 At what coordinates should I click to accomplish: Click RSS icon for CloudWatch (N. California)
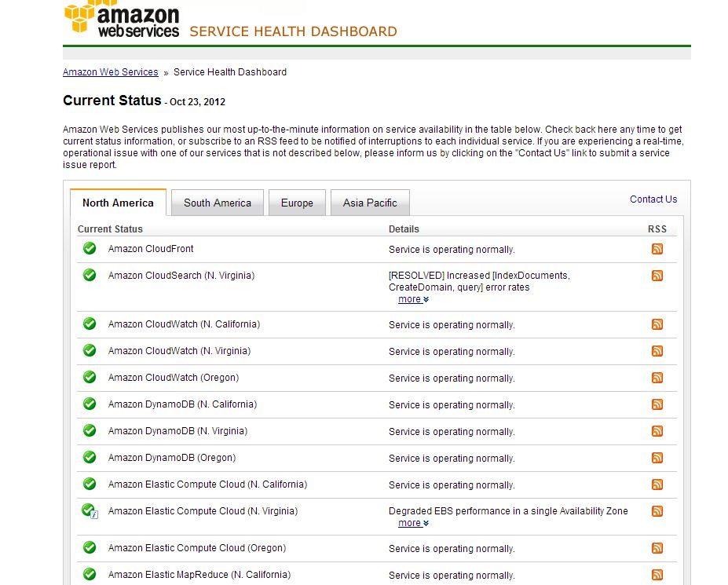click(x=657, y=324)
